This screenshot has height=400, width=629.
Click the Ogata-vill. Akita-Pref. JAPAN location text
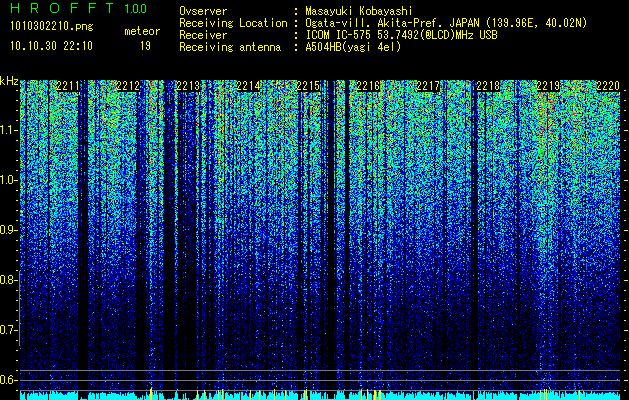pos(446,23)
